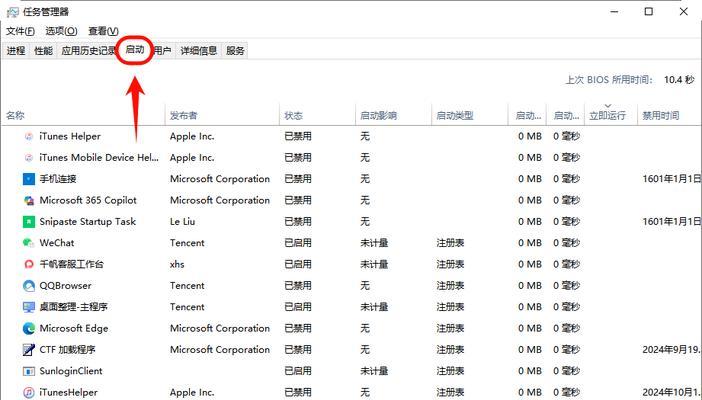Open the 文件(F) menu
This screenshot has height=400, width=702.
click(x=20, y=31)
